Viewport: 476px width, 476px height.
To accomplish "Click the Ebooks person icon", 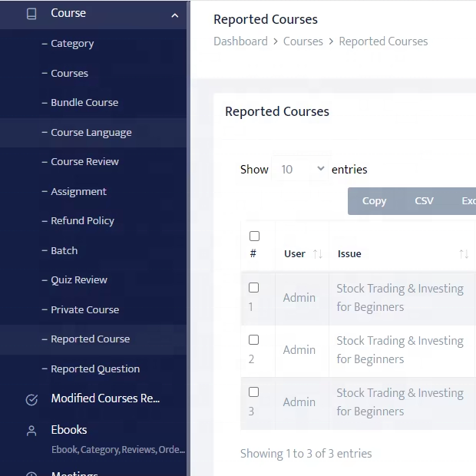I will 31,431.
